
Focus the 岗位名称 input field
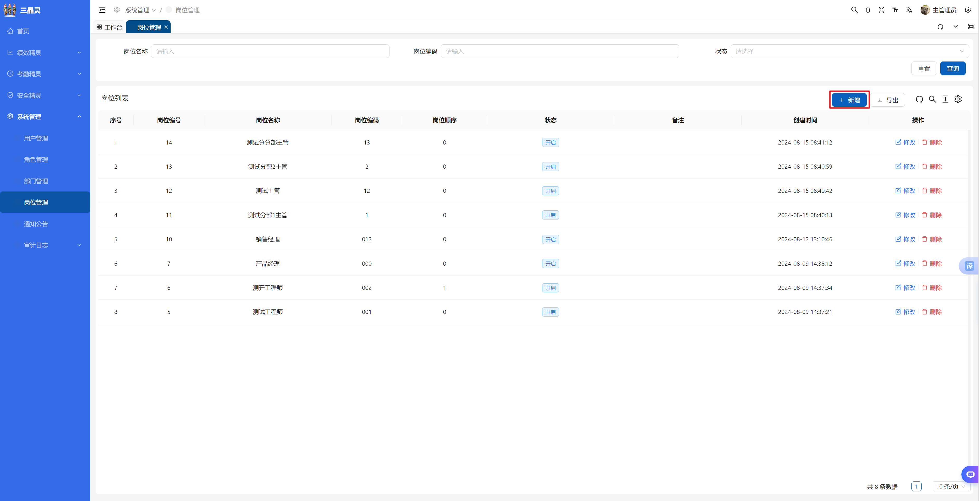click(270, 51)
